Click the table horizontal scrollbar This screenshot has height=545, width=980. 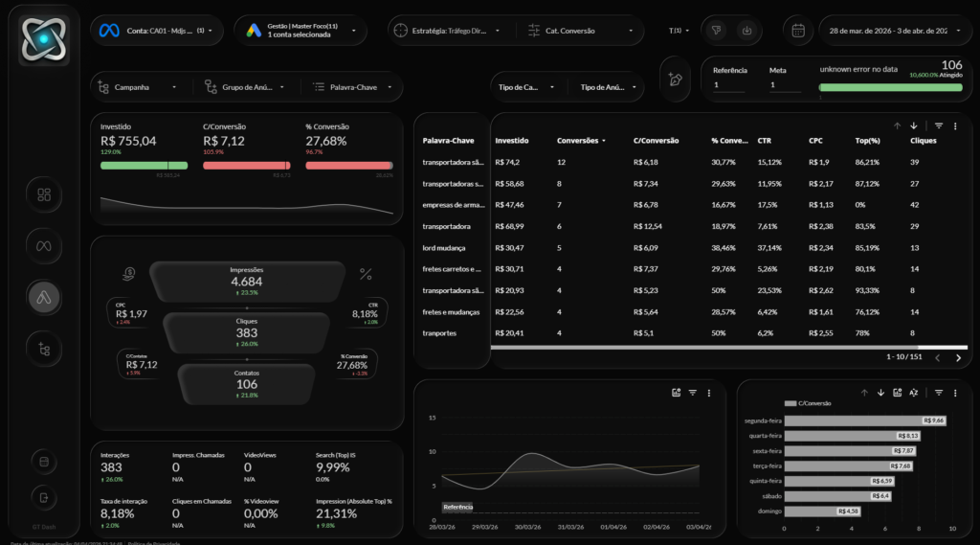click(x=703, y=346)
